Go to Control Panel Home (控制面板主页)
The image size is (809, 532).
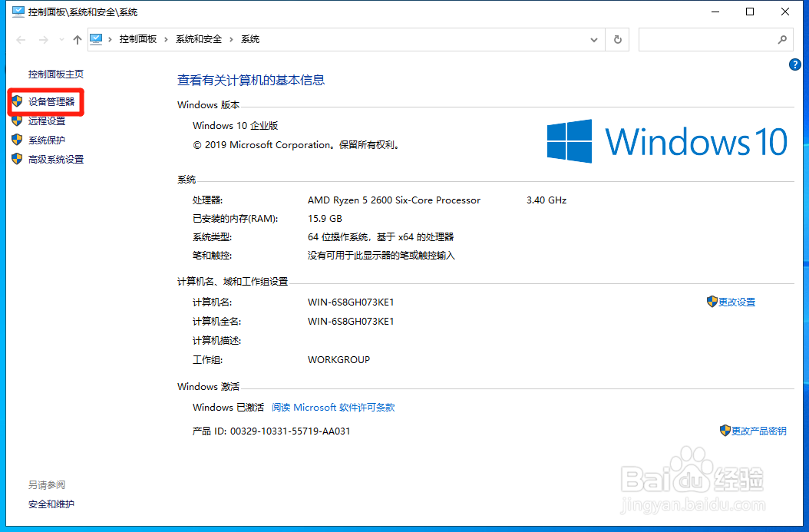pyautogui.click(x=56, y=74)
